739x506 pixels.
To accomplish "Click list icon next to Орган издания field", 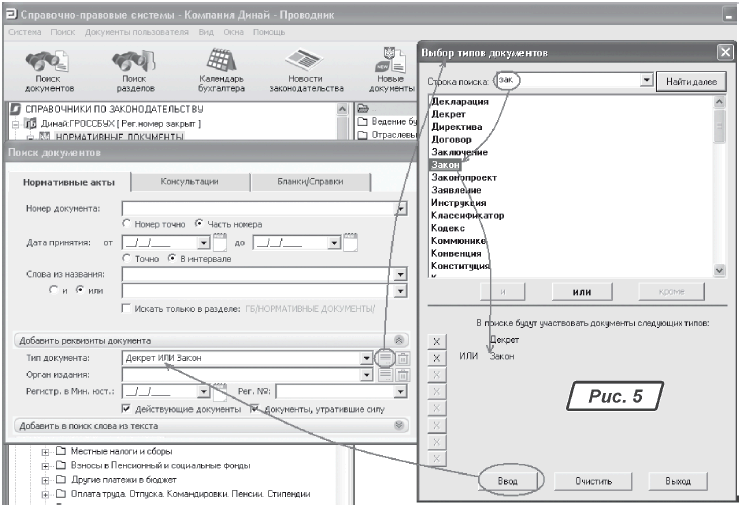I will (386, 375).
